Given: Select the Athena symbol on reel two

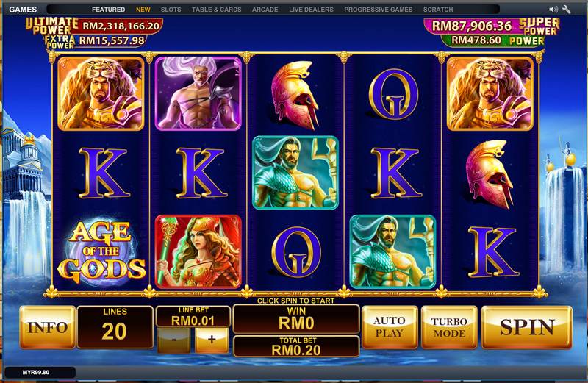Looking at the screenshot, I should point(198,251).
